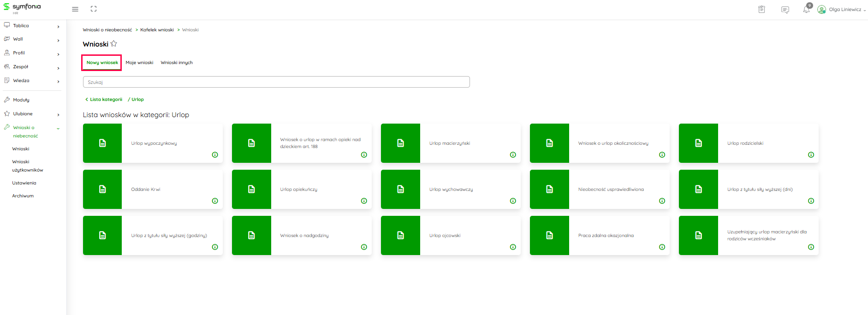Open Kafelek wnioski breadcrumb link
This screenshot has height=315, width=868.
click(157, 30)
